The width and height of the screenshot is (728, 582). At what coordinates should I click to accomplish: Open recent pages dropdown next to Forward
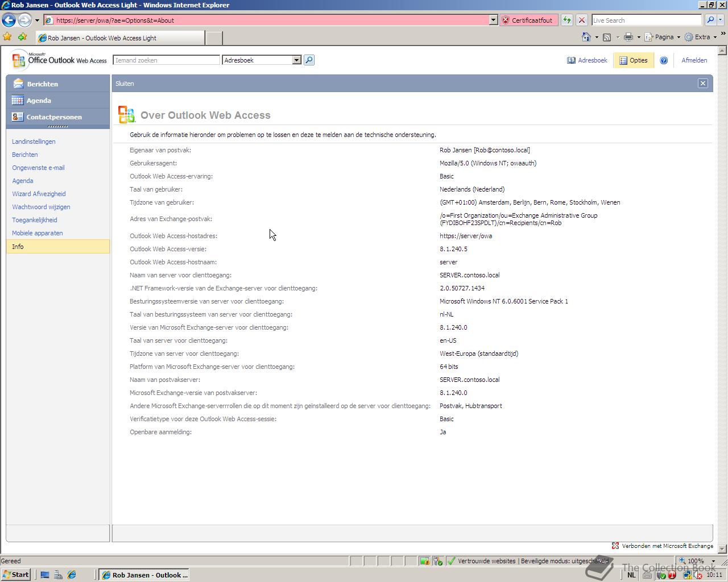37,20
